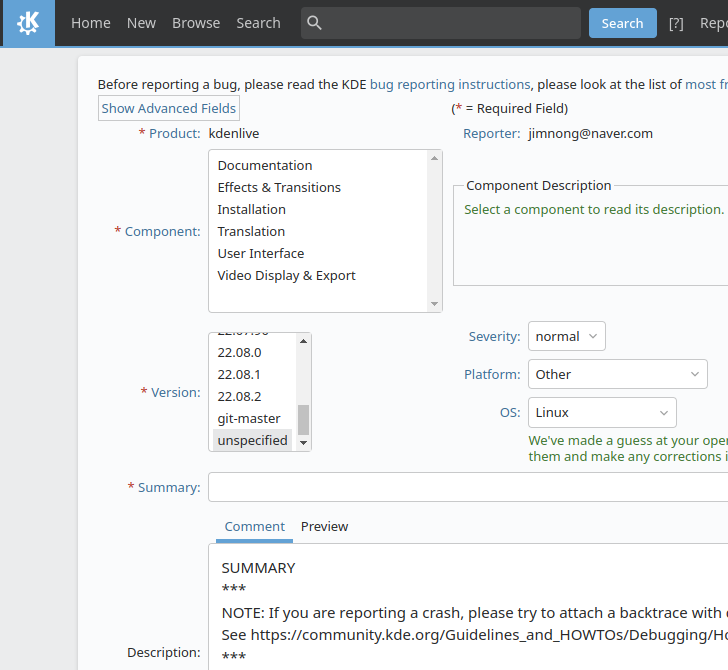Open the Browse menu item
728x670 pixels.
coord(196,23)
